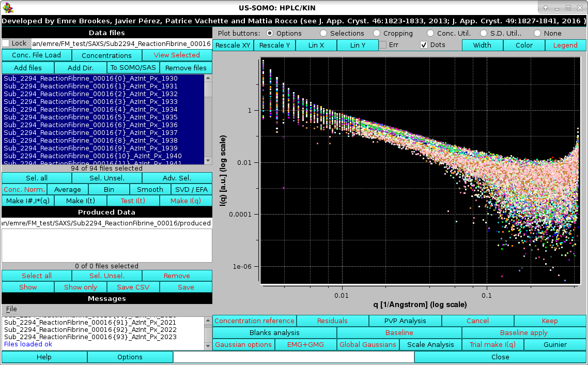Open the Color settings for the plot
Viewport: 588px width, 365px height.
point(523,44)
